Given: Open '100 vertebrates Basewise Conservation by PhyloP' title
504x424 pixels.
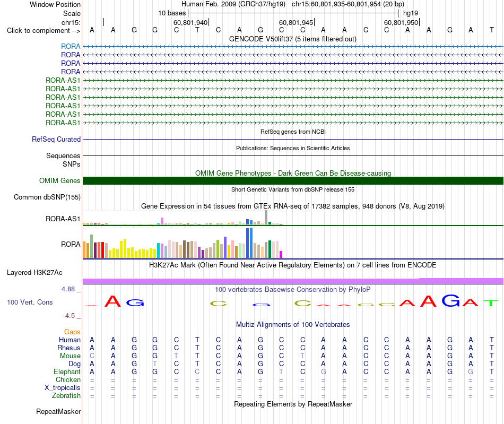Looking at the screenshot, I should [x=293, y=290].
